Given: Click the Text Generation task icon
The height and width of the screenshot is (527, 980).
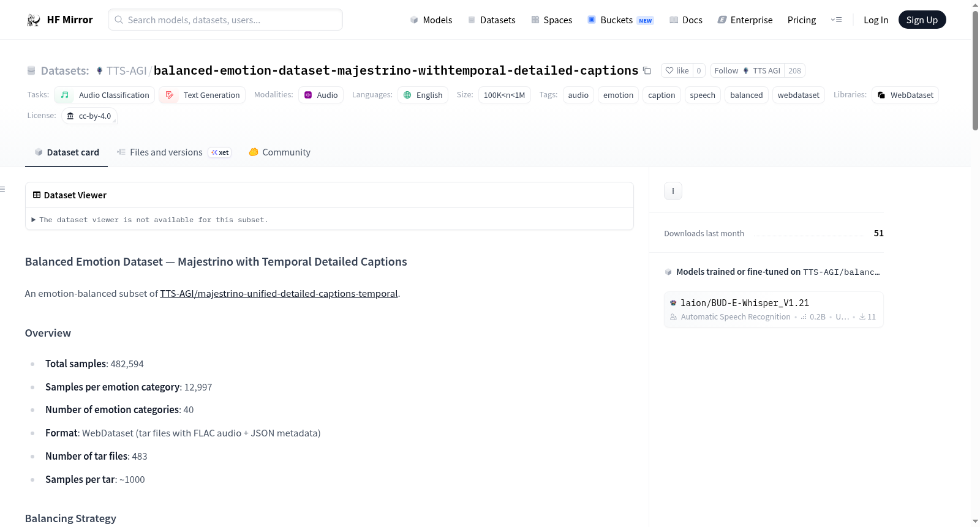Looking at the screenshot, I should (170, 95).
